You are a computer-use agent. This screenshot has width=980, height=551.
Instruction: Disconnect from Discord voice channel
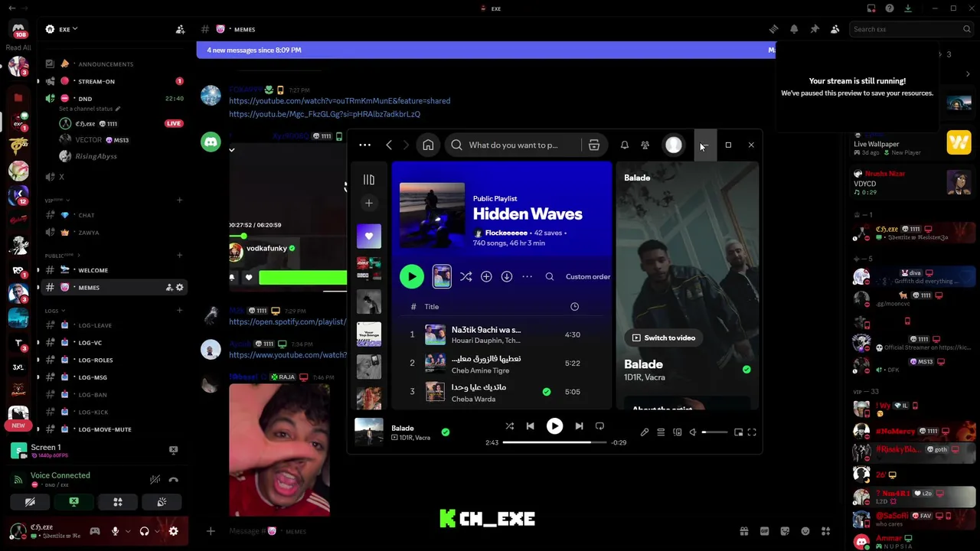174,480
